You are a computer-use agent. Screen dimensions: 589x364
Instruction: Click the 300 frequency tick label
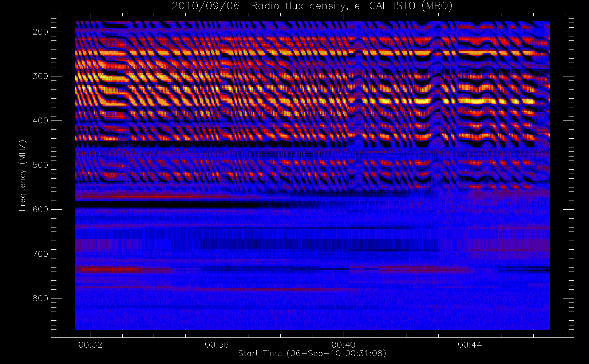point(40,76)
